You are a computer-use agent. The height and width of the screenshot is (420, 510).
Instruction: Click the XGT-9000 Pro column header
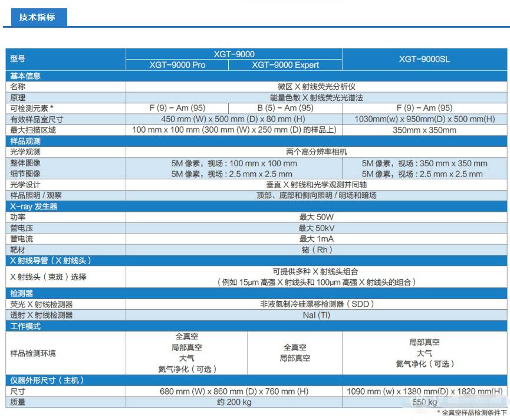click(x=177, y=65)
